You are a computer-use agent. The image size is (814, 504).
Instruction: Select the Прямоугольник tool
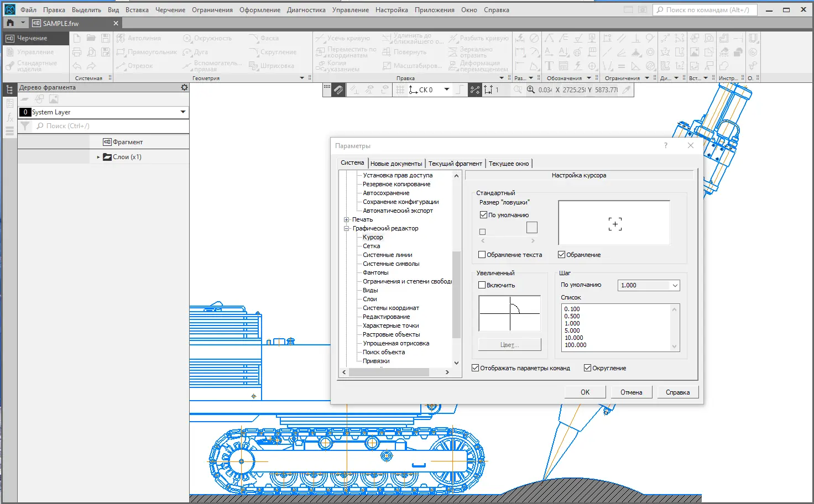tap(147, 52)
